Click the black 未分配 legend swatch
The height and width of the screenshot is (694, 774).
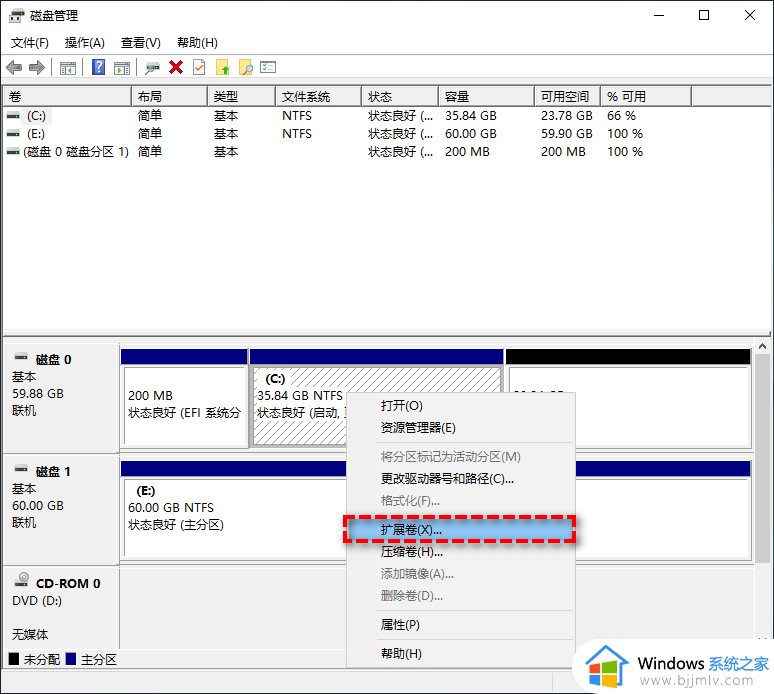(14, 659)
